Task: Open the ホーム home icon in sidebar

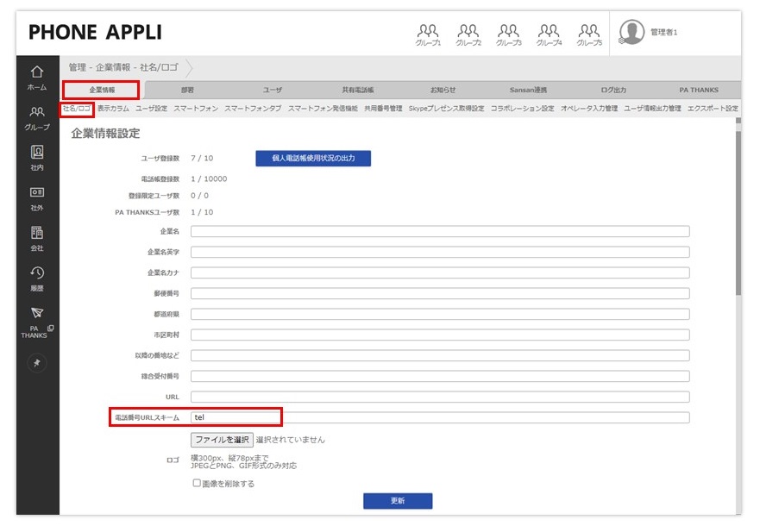Action: 36,77
